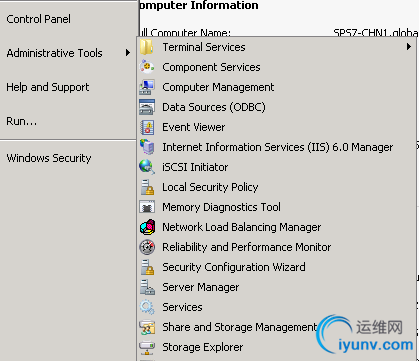Launch Internet Information Services (IIS) 6.0 Manager
This screenshot has height=361, width=419.
(277, 147)
